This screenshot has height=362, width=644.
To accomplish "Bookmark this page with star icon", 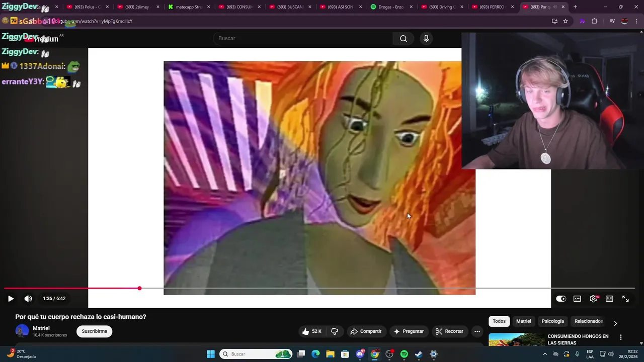I will pos(566,21).
